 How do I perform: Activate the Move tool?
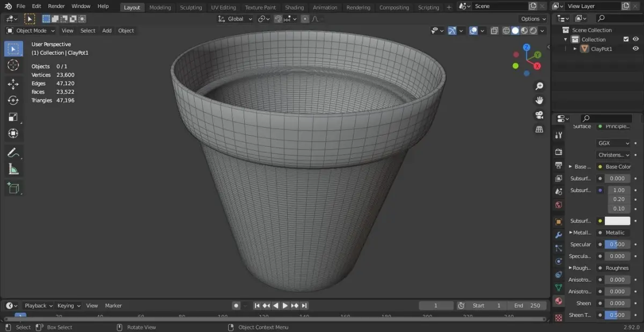coord(13,84)
